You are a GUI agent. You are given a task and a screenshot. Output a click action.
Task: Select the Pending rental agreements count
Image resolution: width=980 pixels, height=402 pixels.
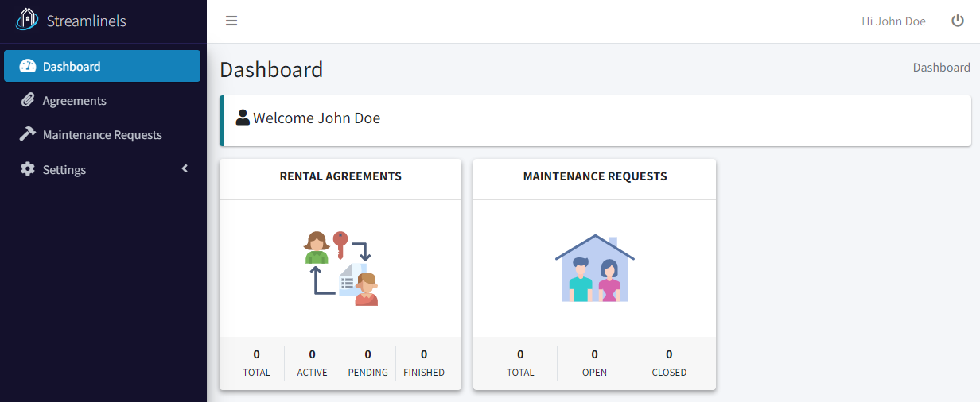[x=367, y=363]
